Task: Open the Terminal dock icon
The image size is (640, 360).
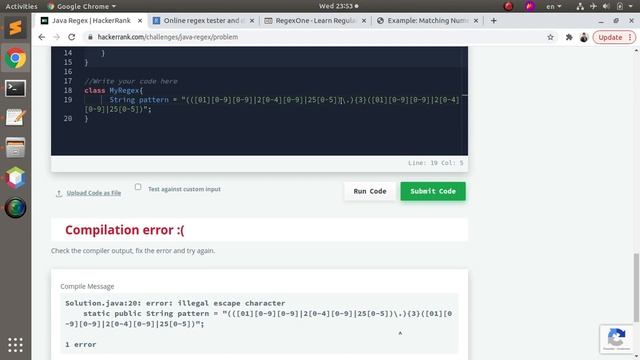Action: pyautogui.click(x=16, y=88)
